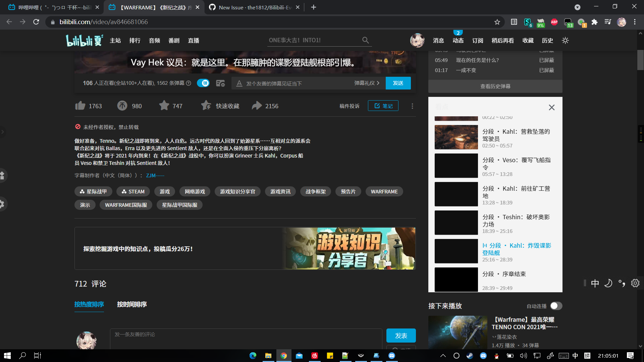Give a coin using the 投币 icon

click(122, 106)
